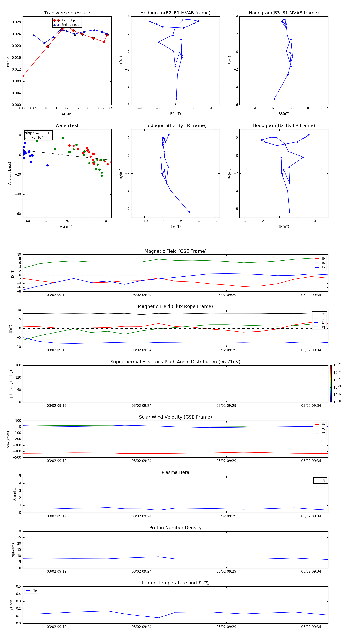Screen dimensions: 351x644
Task: Click the "Hodogram(B3_B1 MVAB frame)" title
Action: point(284,13)
